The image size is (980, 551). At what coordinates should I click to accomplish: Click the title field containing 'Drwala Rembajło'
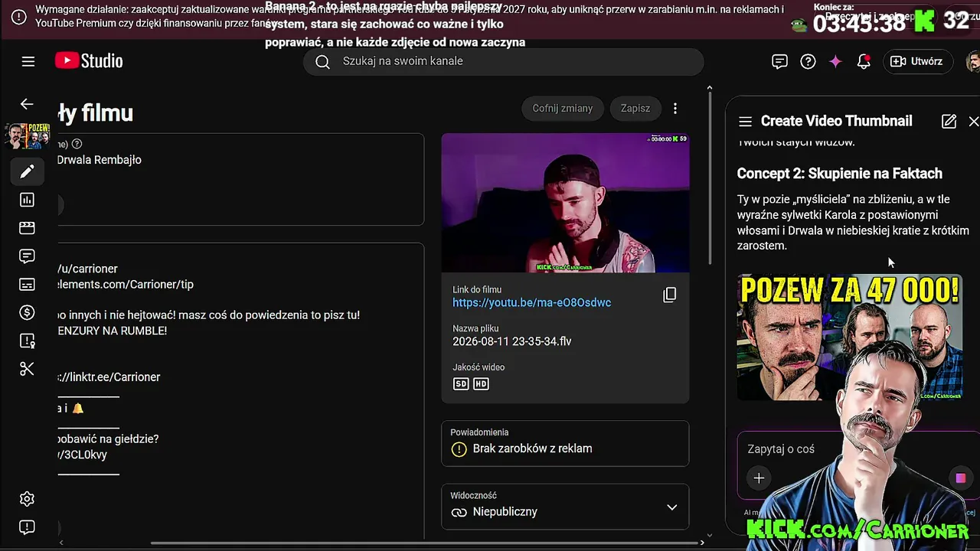point(240,179)
